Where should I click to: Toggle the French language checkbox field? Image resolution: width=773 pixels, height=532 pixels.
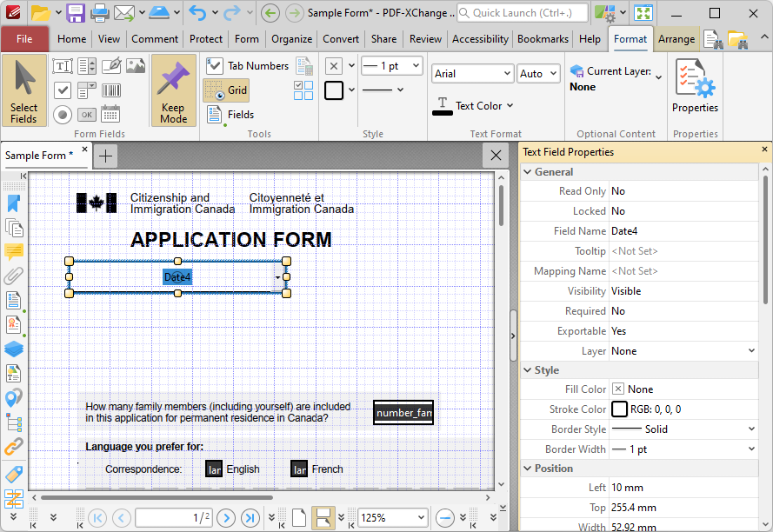pyautogui.click(x=299, y=469)
